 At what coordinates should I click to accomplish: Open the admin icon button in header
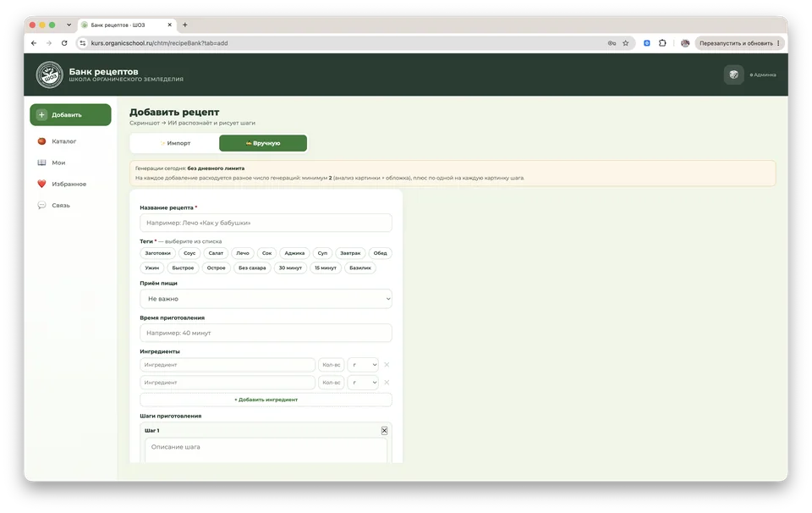tap(733, 74)
